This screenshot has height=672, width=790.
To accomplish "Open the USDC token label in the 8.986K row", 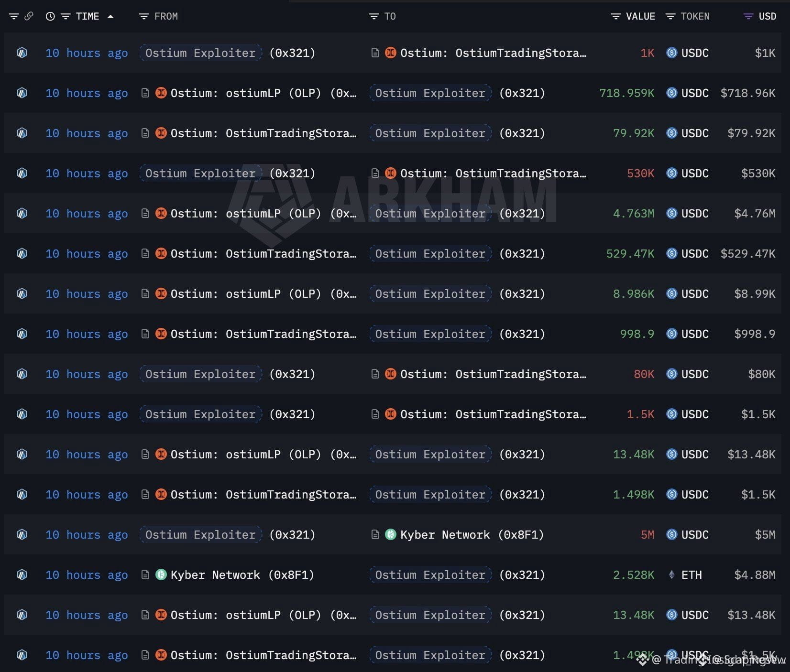I will (x=695, y=293).
